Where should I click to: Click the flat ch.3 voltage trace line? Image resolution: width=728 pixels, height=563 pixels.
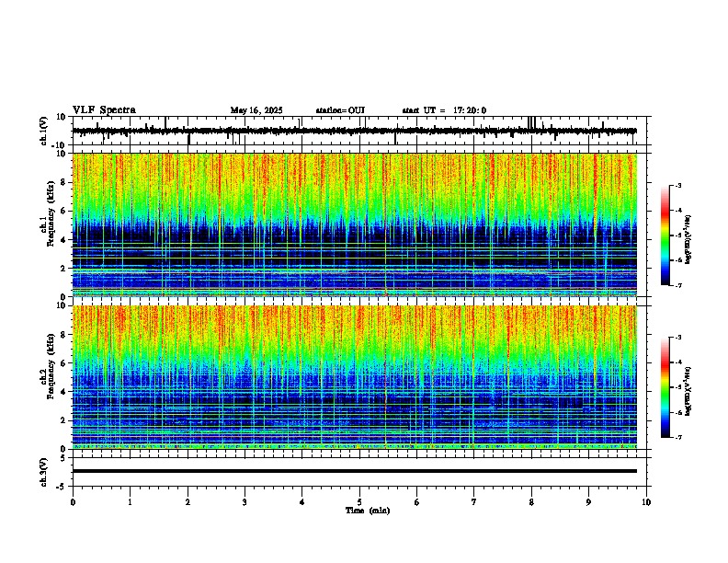pyautogui.click(x=355, y=471)
